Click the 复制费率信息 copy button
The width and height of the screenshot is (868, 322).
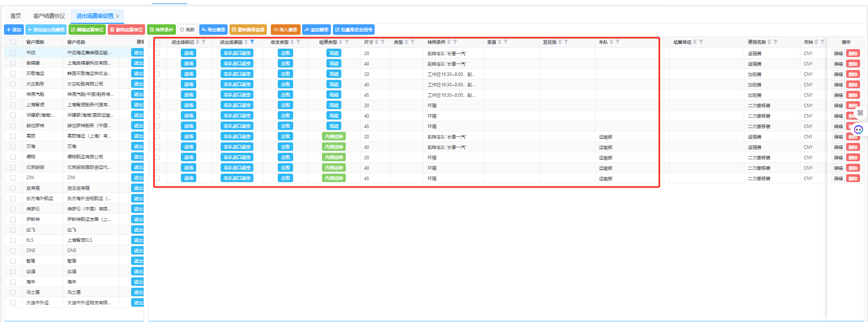click(x=248, y=30)
